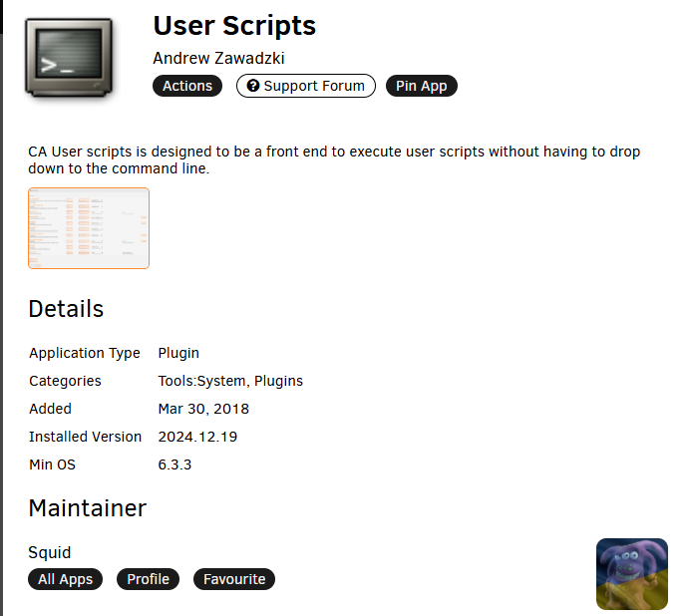Click the Installed Version value 2024.12.19
Viewport: 691px width, 616px height.
tap(197, 437)
